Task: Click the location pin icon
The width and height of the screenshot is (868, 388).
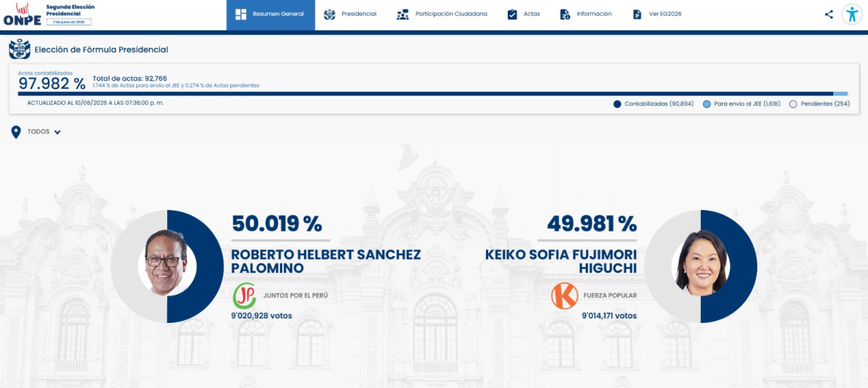Action: click(x=16, y=132)
